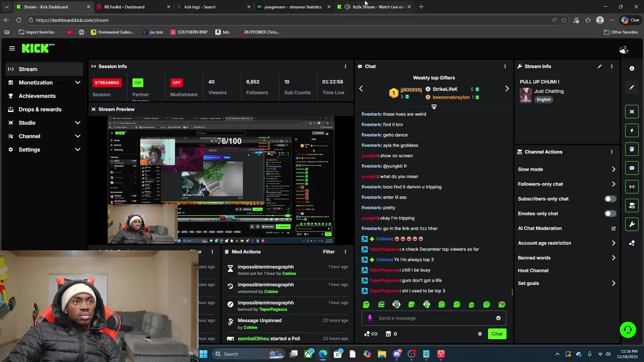
Task: Open the Stream info panel options menu
Action: [612, 66]
